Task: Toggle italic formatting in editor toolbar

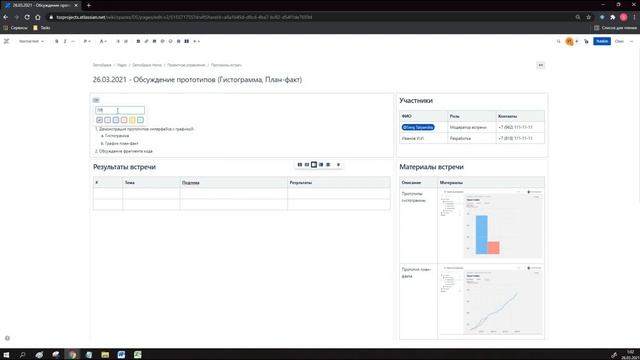Action: [65, 41]
